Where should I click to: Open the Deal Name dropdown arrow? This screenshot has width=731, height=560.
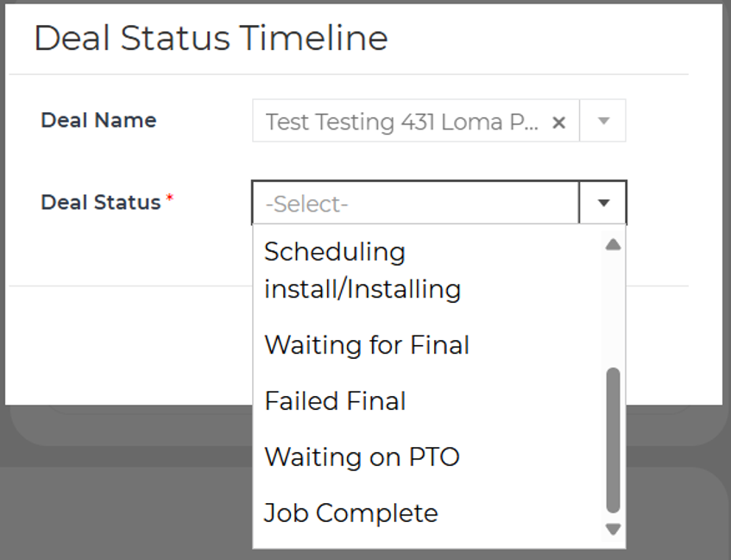[x=604, y=122]
